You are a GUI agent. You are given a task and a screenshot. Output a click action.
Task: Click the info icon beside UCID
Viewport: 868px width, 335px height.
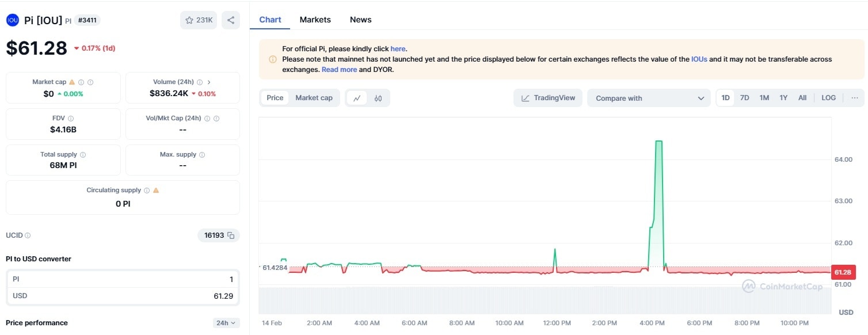[x=28, y=235]
